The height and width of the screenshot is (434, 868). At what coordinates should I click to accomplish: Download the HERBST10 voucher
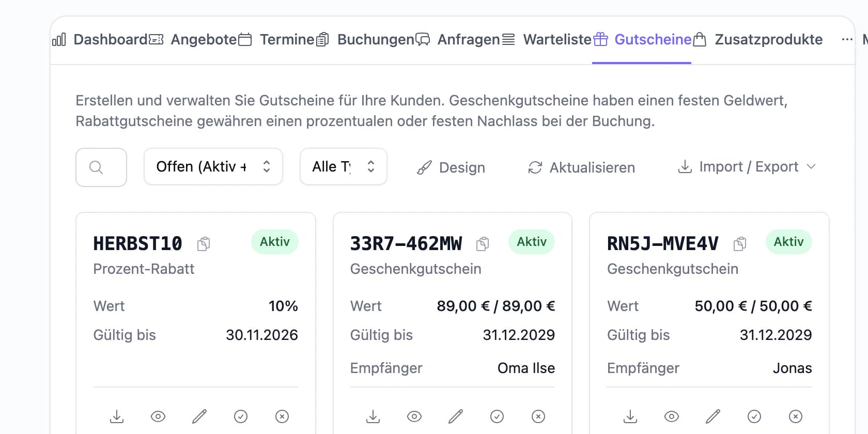tap(117, 416)
